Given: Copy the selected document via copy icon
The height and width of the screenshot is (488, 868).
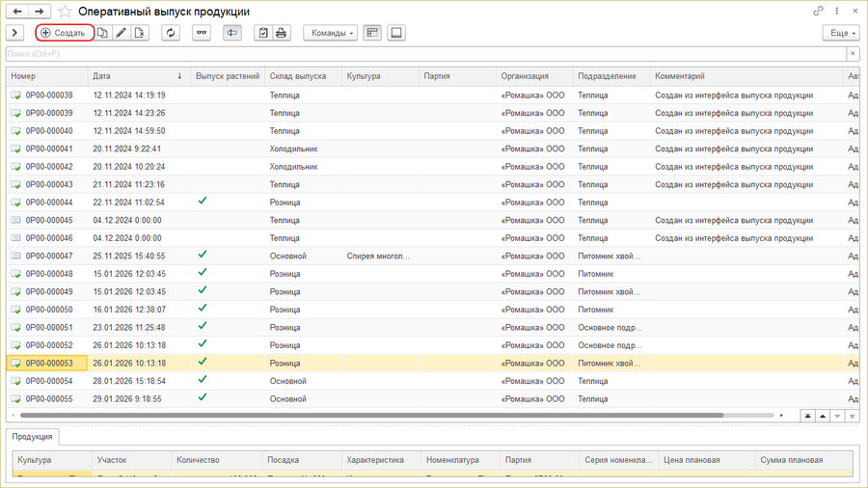Looking at the screenshot, I should pos(102,33).
